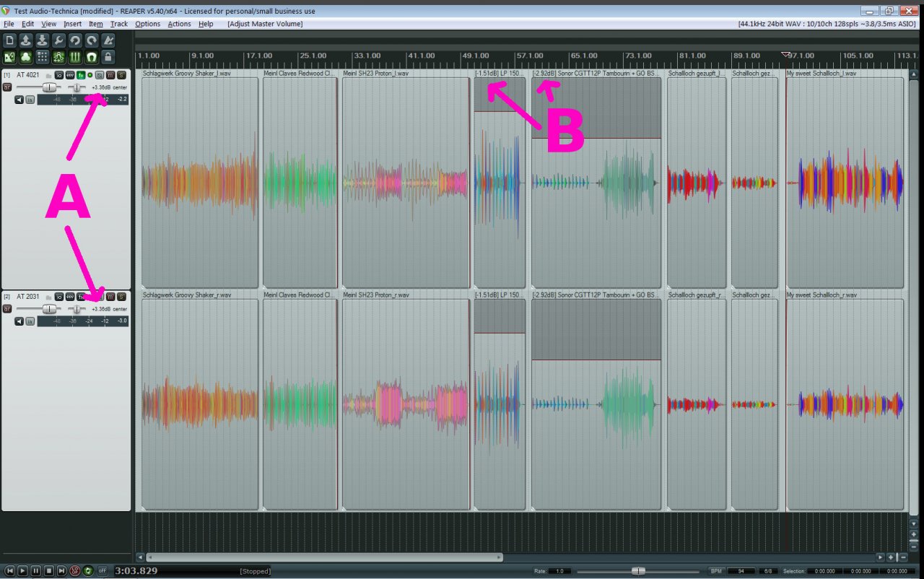Arm the AT 4021 track for recording
The width and height of the screenshot is (924, 579).
[7, 87]
